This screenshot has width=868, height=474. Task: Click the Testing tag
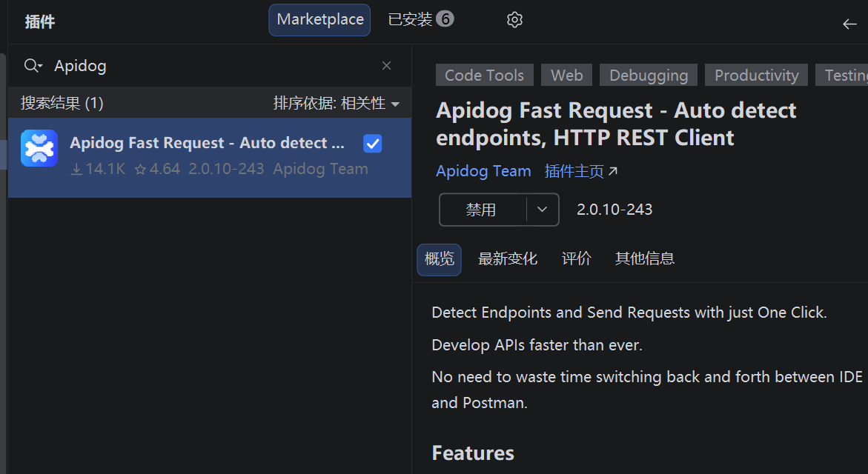point(842,76)
